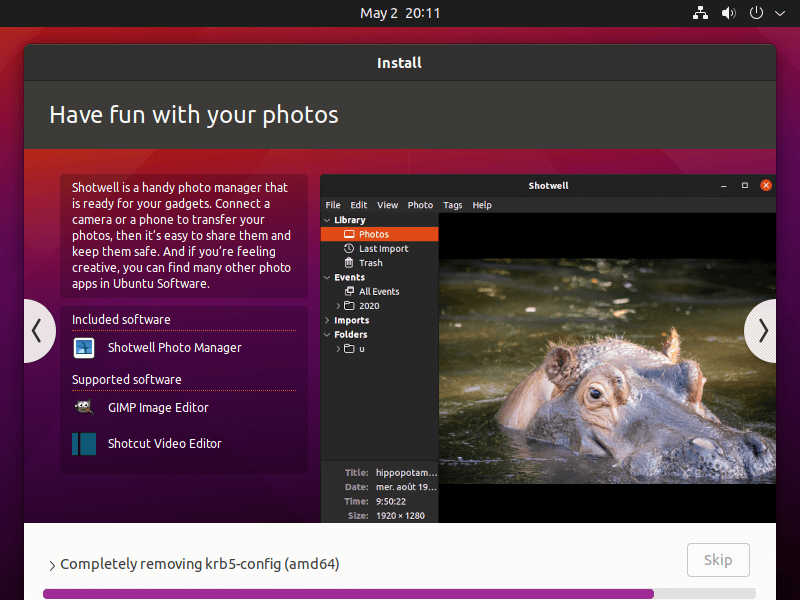Click the 'Included software' heading
800x600 pixels.
pyautogui.click(x=121, y=320)
